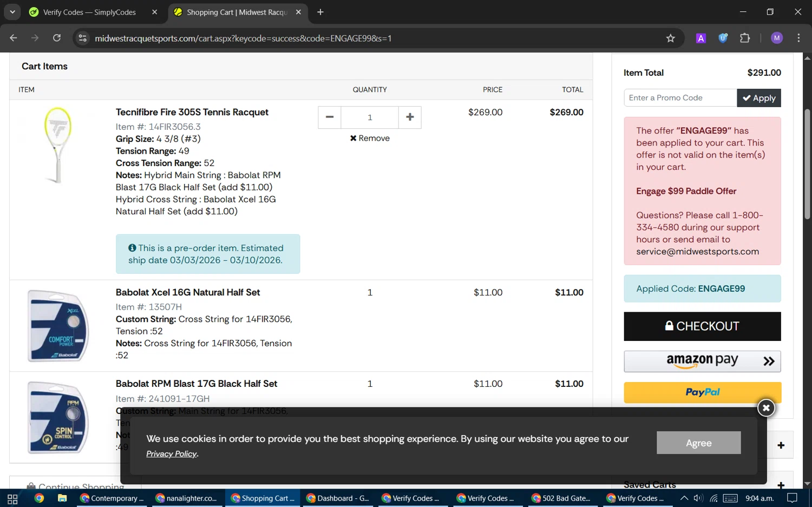Open a new browser tab
The width and height of the screenshot is (812, 507).
coord(320,12)
